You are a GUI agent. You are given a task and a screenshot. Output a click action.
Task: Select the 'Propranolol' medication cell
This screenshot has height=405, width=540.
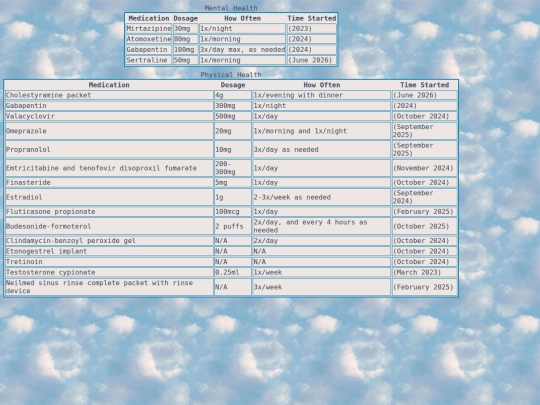click(x=109, y=149)
